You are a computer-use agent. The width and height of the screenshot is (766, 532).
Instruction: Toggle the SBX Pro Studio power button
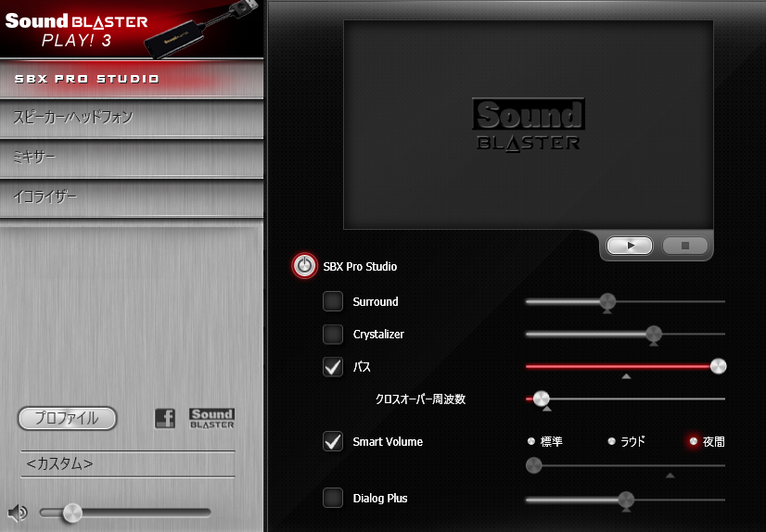[304, 266]
